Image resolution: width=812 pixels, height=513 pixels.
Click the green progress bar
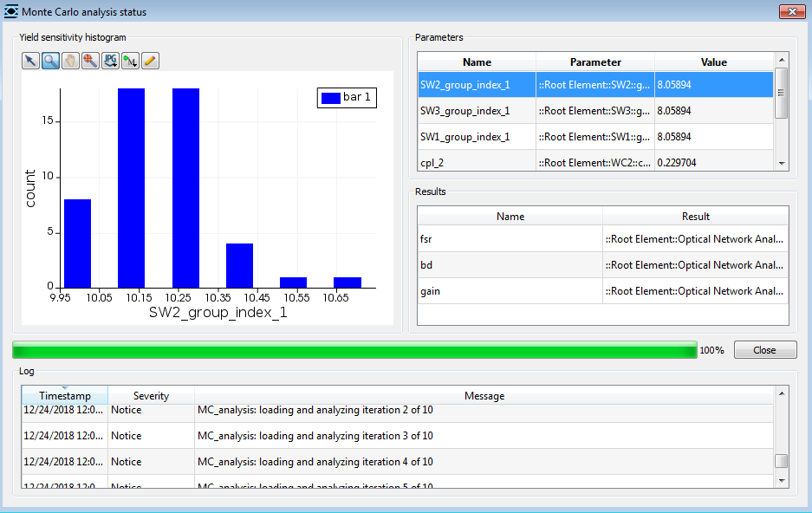[x=354, y=350]
